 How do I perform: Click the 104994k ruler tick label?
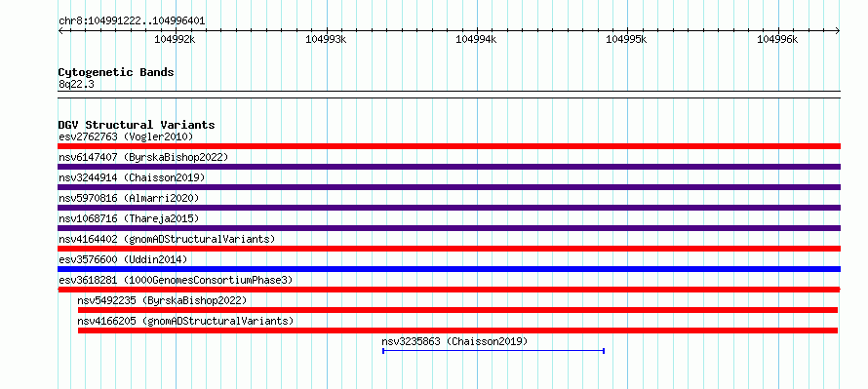(476, 39)
